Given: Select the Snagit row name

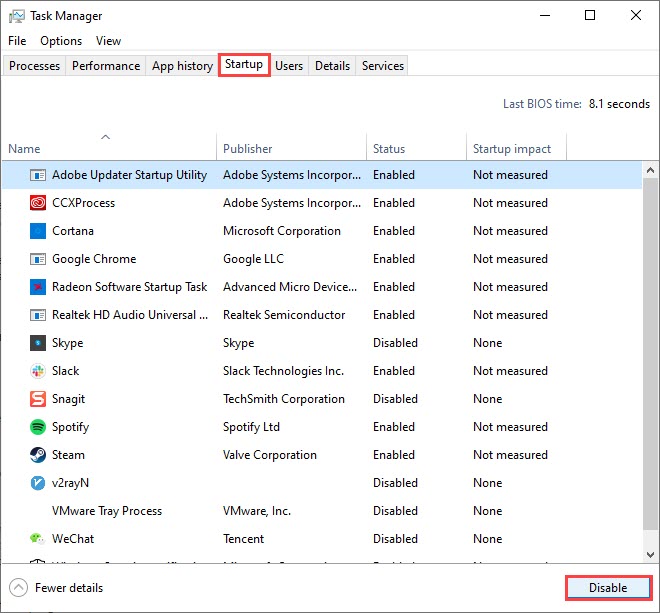Looking at the screenshot, I should tap(68, 399).
